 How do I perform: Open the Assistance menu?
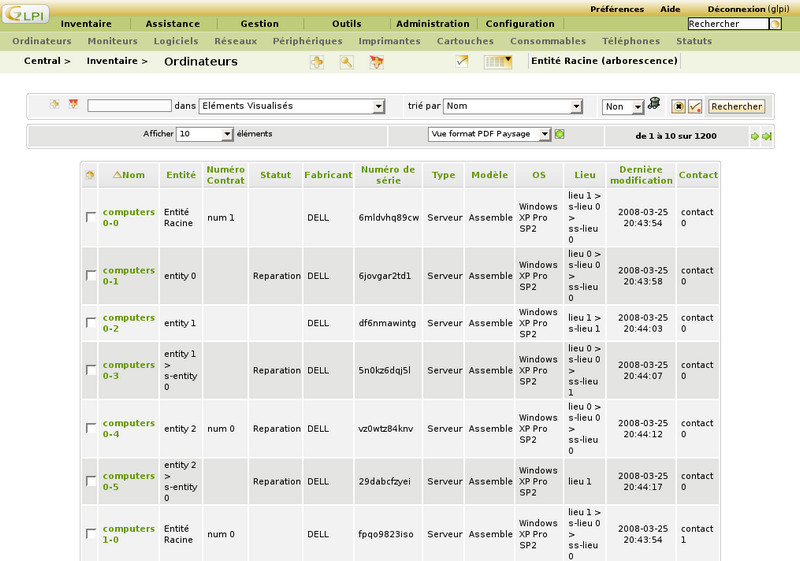tap(172, 23)
